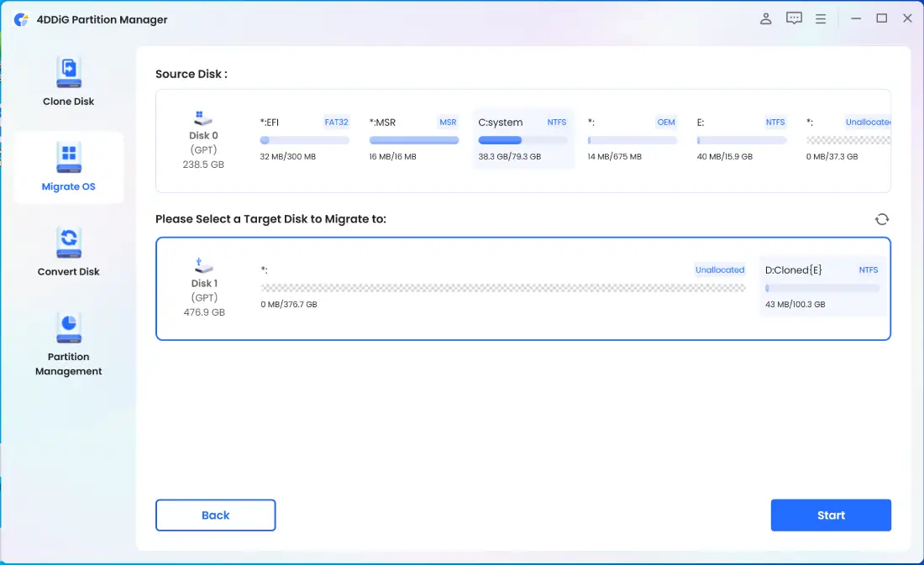This screenshot has width=924, height=565.
Task: Select the Migrate OS sidebar icon
Action: coord(69,157)
